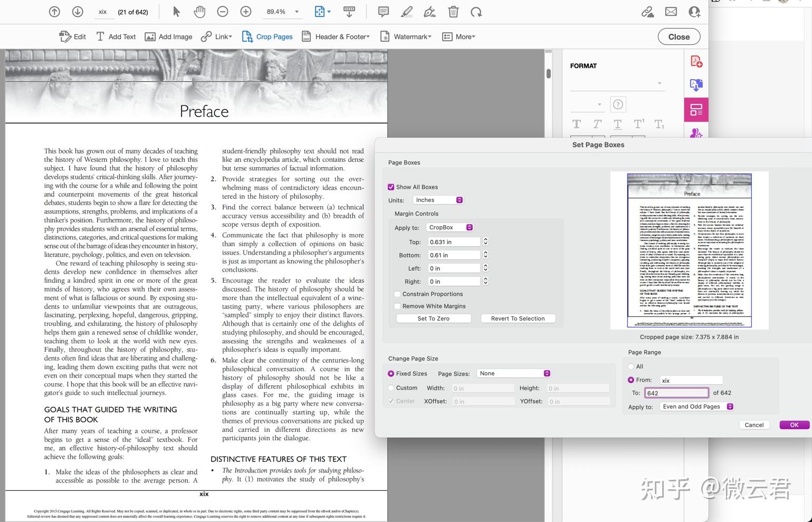Viewport: 812px width, 522px height.
Task: Open the Even and Odd Pages dropdown
Action: 696,406
